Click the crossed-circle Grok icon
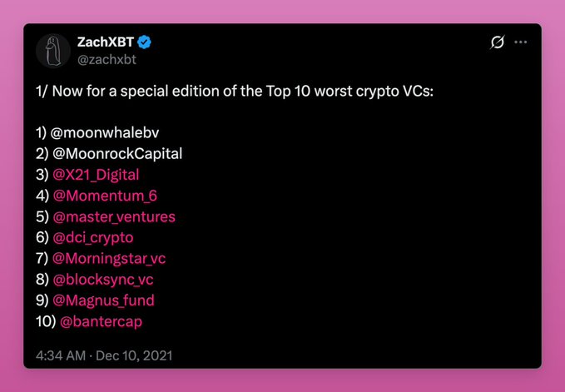 [x=498, y=42]
